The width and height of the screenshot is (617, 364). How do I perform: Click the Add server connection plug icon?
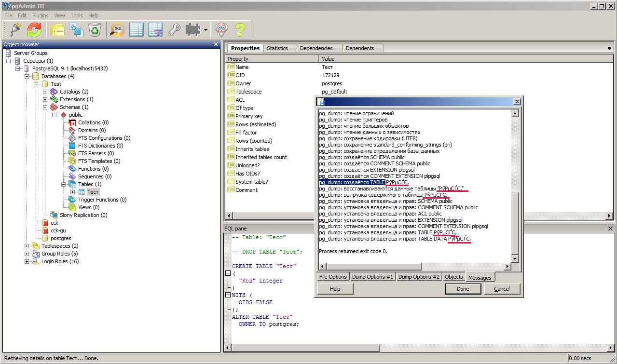pos(15,30)
